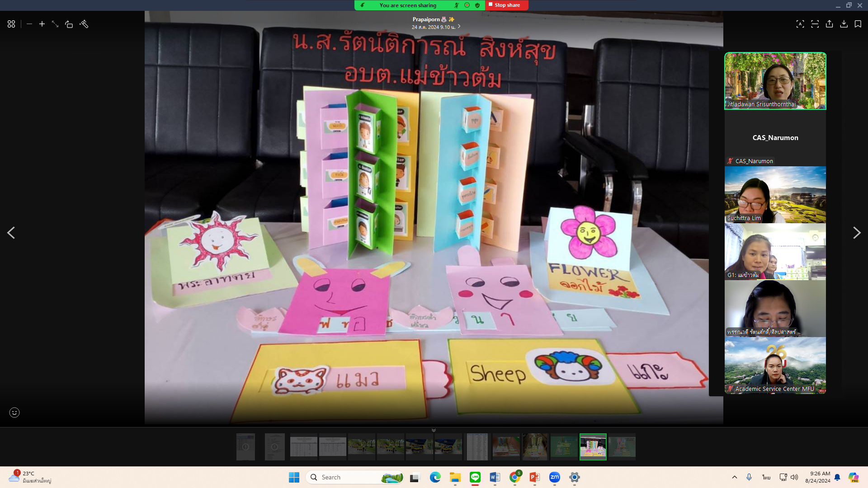868x488 pixels.
Task: Expand sender info chevron beside date
Action: tap(459, 26)
